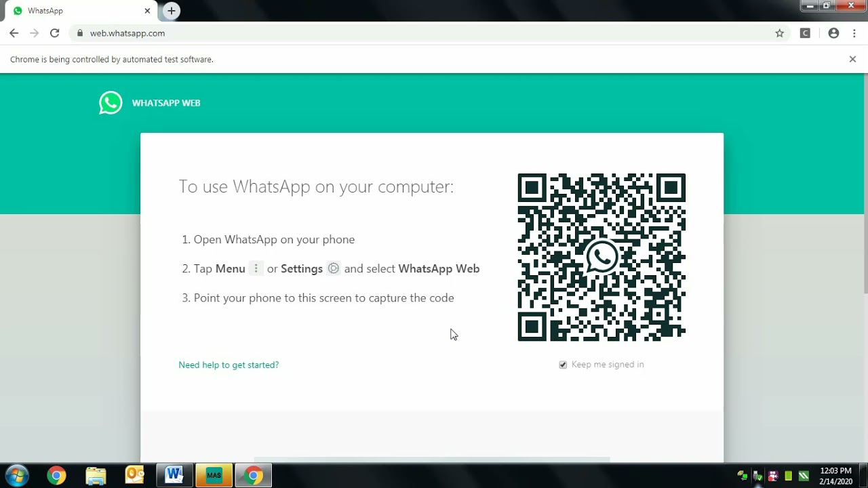Toggle Keep me signed in checkbox
Screen dimensions: 868x488
pyautogui.click(x=563, y=365)
